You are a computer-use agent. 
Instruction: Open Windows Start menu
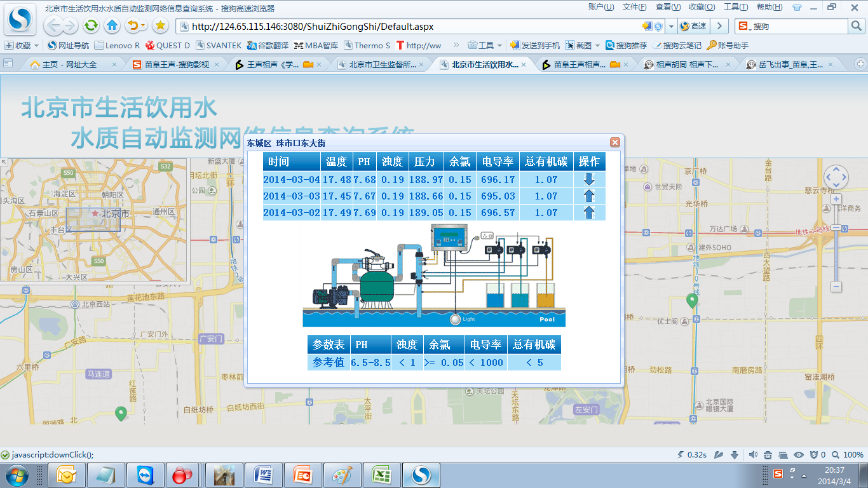coord(17,475)
